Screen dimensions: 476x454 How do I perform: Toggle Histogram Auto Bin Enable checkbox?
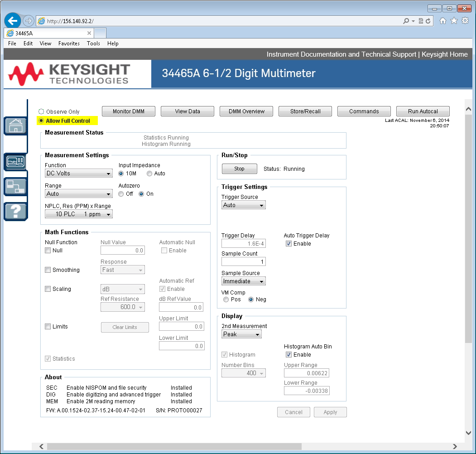pyautogui.click(x=288, y=354)
